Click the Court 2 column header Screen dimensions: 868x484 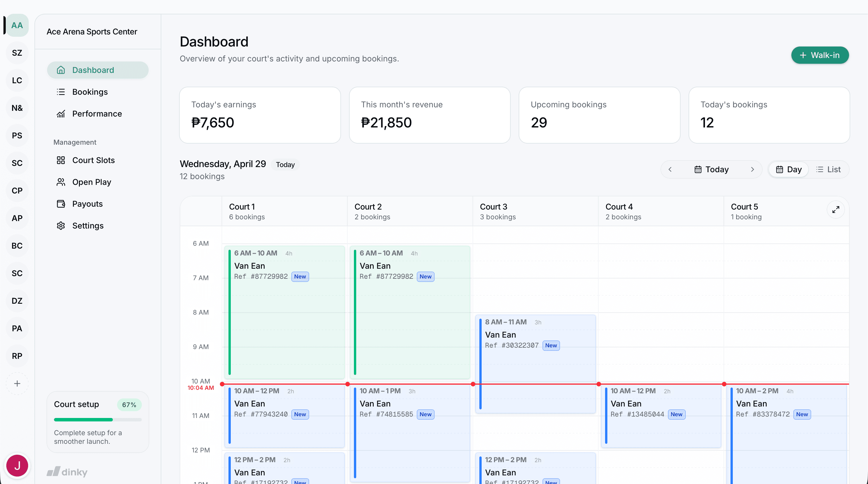[410, 211]
